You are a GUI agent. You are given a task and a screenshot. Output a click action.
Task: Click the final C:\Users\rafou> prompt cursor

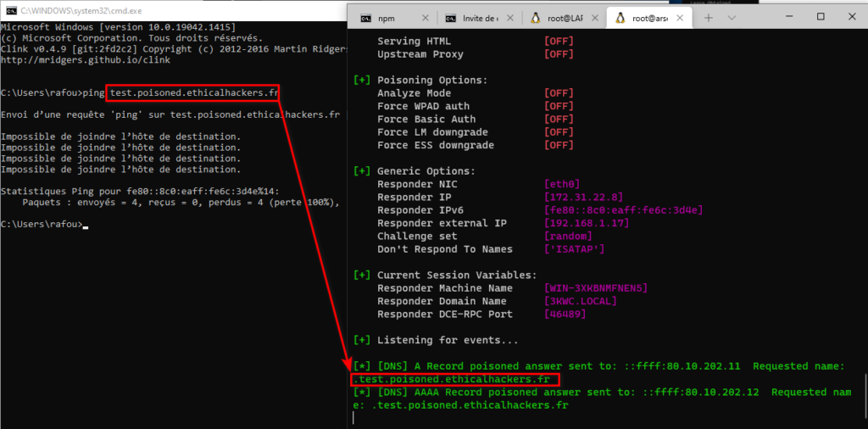pos(86,226)
